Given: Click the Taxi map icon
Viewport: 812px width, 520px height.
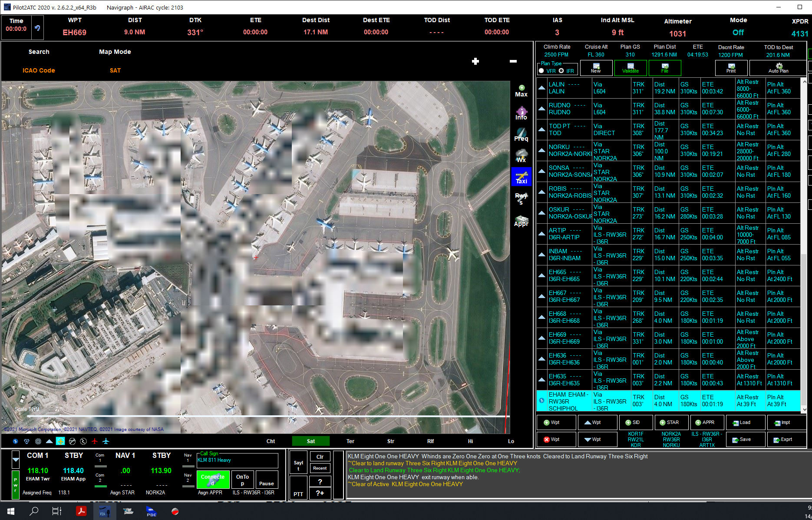Looking at the screenshot, I should [521, 177].
